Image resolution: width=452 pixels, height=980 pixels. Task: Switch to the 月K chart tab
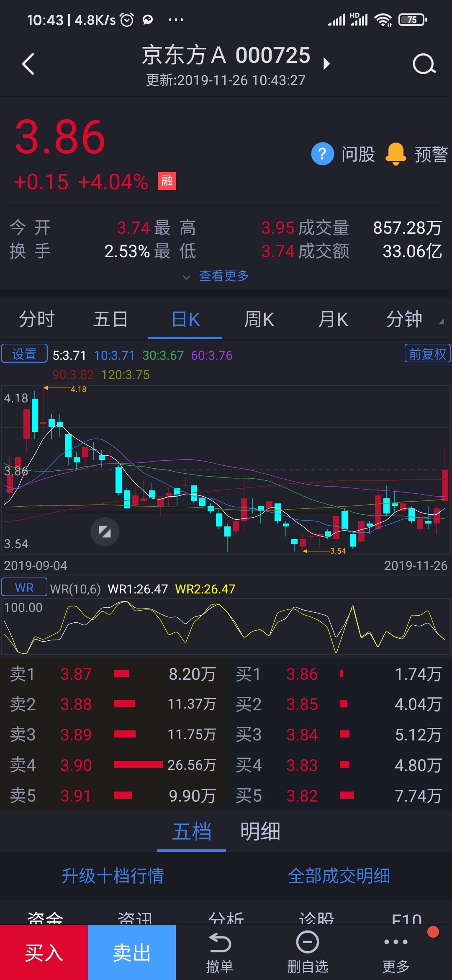coord(333,319)
